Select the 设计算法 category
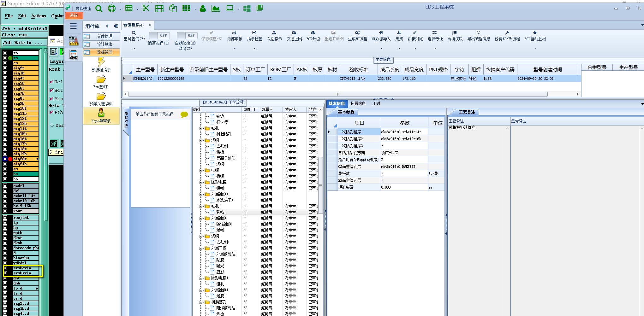Screen dimensions: 644x316 pos(101,44)
